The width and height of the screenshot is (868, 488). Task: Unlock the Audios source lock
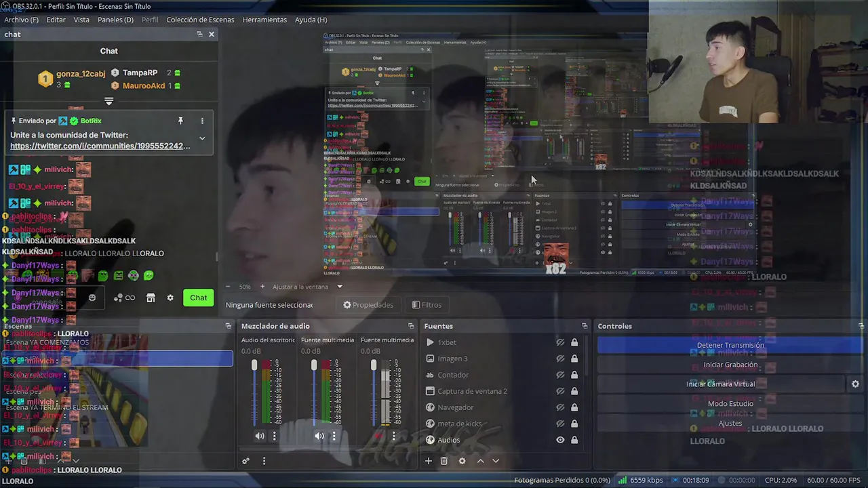tap(574, 440)
